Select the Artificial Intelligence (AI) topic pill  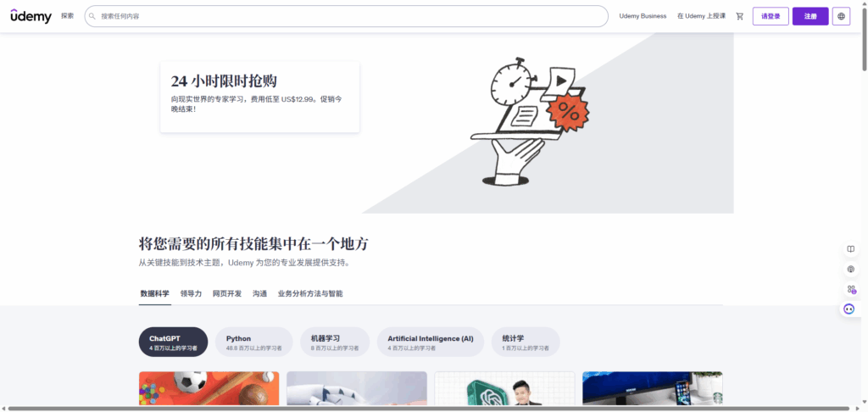[x=431, y=342]
